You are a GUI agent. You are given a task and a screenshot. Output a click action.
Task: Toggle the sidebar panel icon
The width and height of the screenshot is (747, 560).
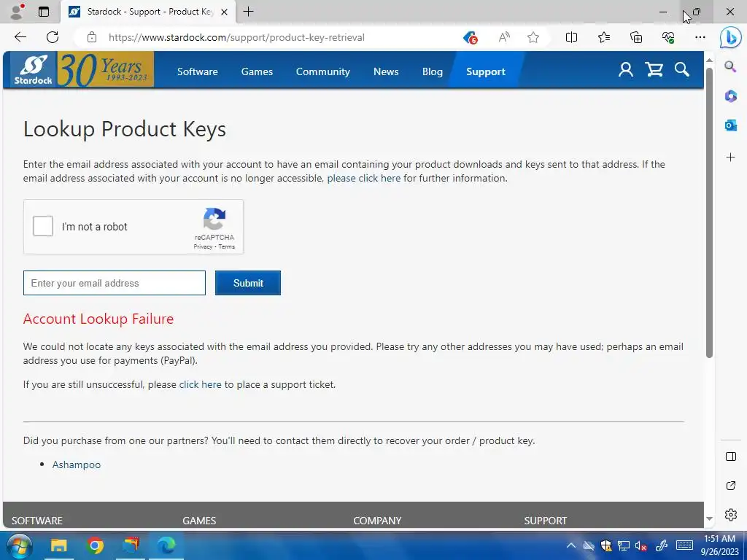point(730,456)
